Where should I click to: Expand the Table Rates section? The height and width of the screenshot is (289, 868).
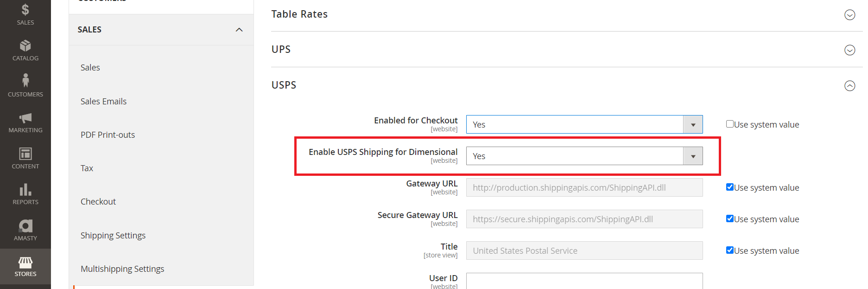tap(849, 15)
